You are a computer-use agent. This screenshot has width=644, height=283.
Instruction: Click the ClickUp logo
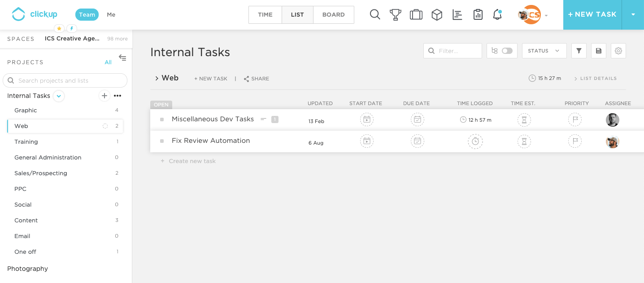(x=35, y=14)
